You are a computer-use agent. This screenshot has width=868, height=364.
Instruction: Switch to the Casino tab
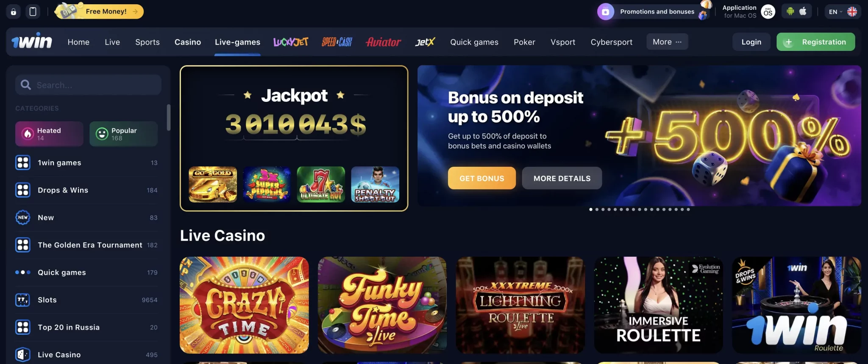tap(188, 42)
